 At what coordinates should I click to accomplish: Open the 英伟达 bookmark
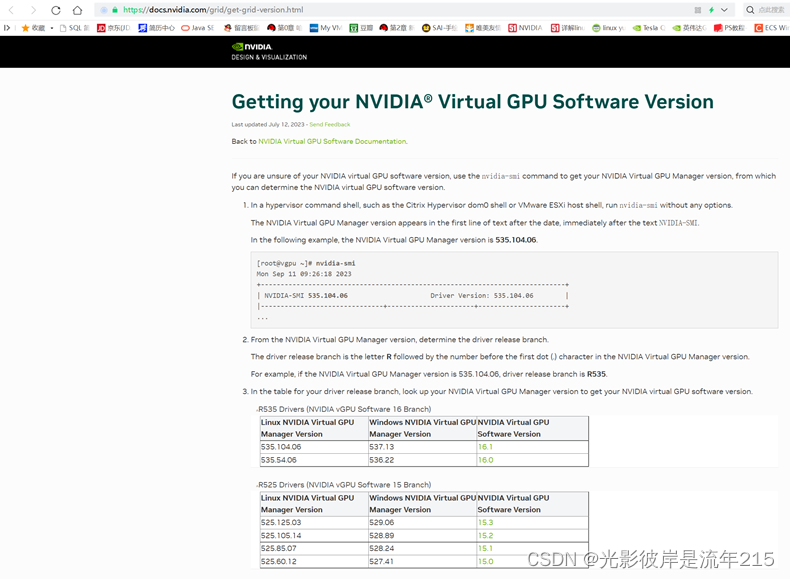pos(689,28)
